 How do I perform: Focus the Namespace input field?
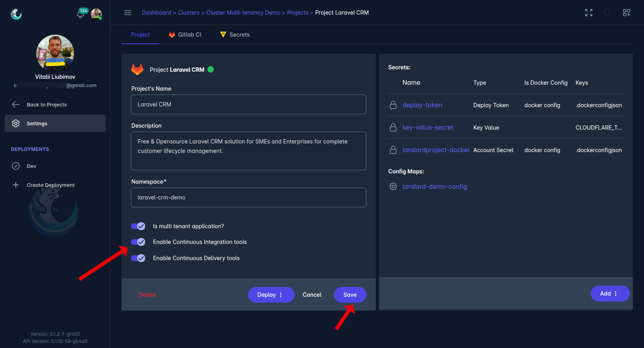pos(248,197)
